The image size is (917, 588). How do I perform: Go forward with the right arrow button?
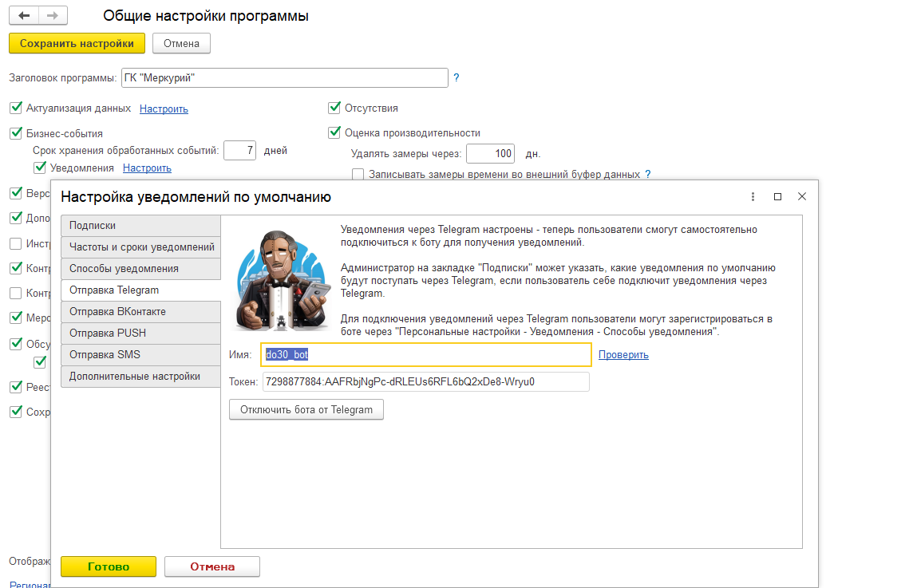click(53, 16)
